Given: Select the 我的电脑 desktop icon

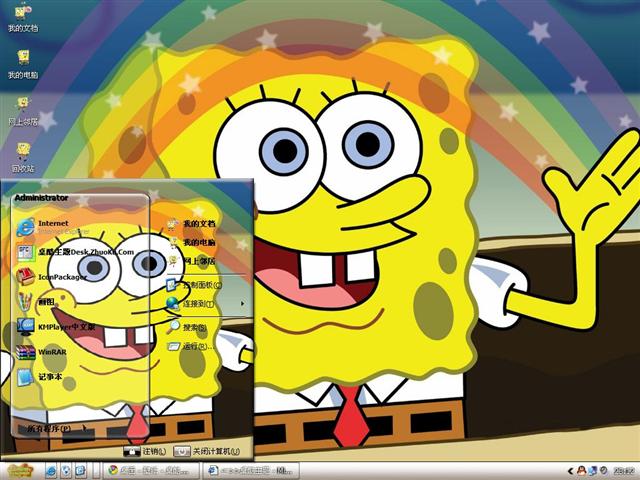Looking at the screenshot, I should click(x=22, y=61).
